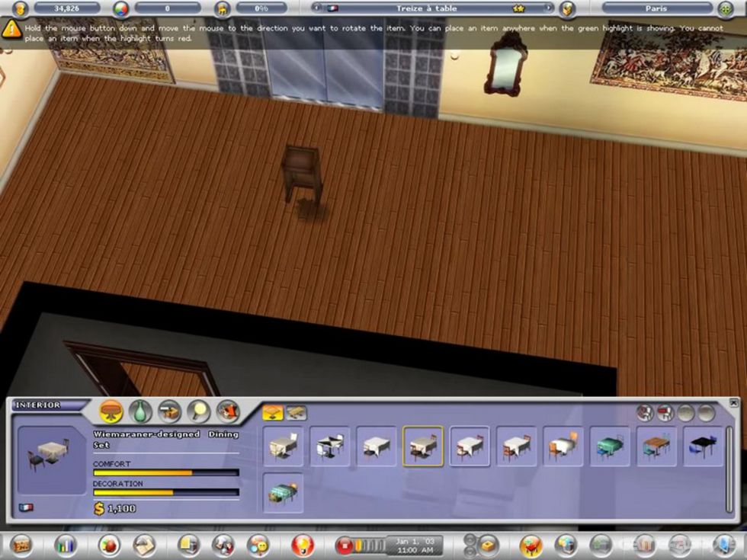Viewport: 747px width, 560px height.
Task: Click the orange box view icon in bottom toolbar
Action: (487, 544)
